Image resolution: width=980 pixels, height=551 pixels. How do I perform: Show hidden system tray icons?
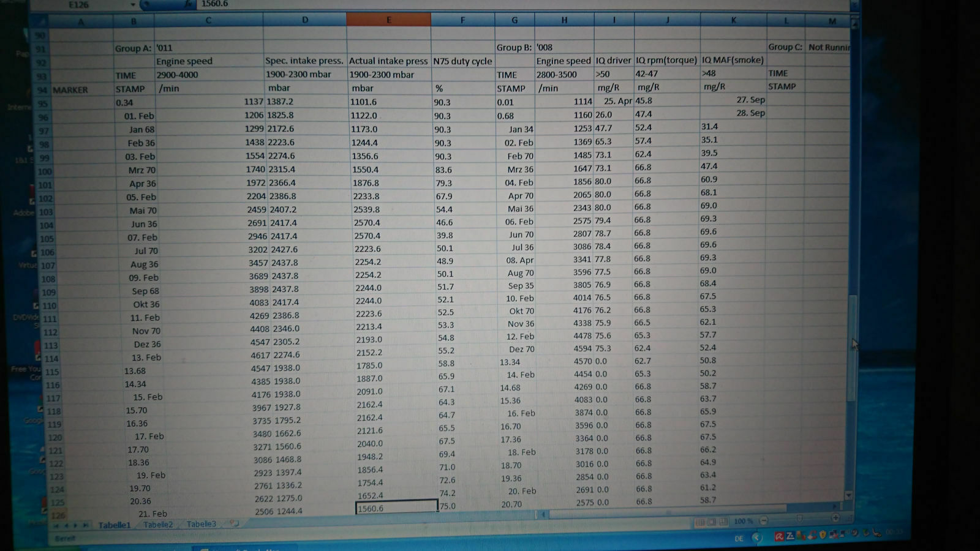pos(757,538)
